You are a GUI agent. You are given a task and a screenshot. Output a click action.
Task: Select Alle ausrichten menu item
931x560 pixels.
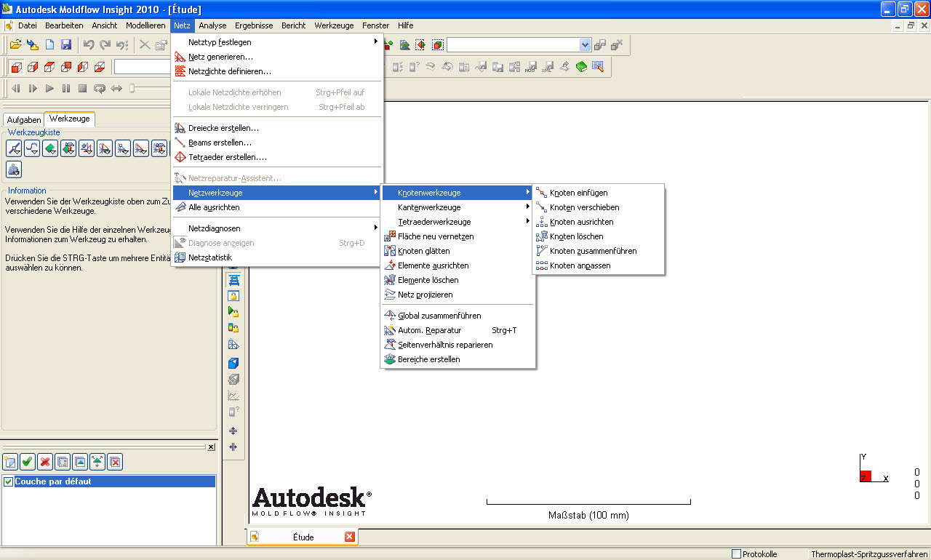[x=277, y=207]
